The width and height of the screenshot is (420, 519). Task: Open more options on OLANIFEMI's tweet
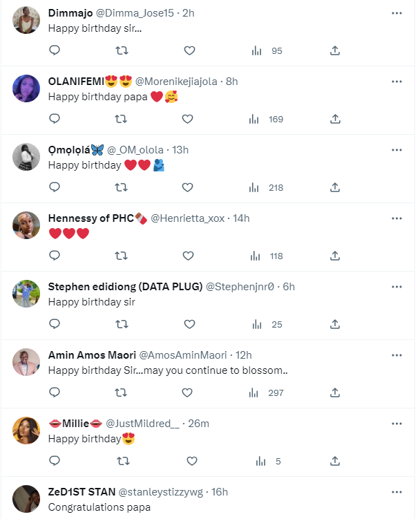[397, 82]
